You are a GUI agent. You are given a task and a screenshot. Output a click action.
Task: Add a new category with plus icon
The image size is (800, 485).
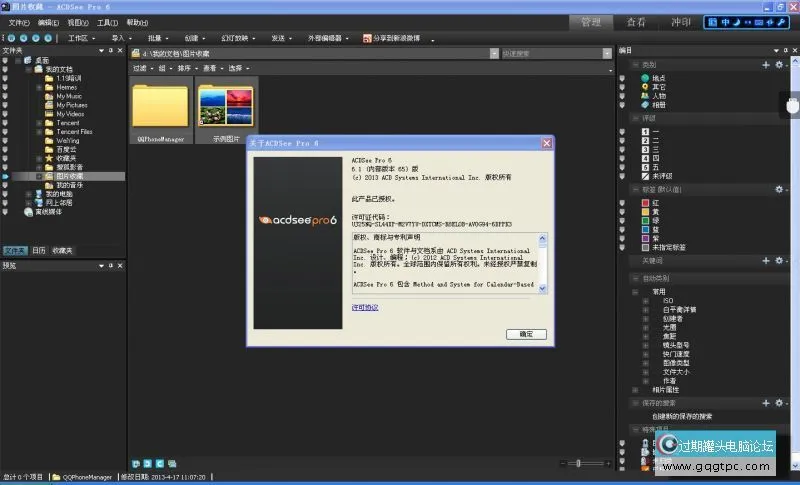click(766, 65)
